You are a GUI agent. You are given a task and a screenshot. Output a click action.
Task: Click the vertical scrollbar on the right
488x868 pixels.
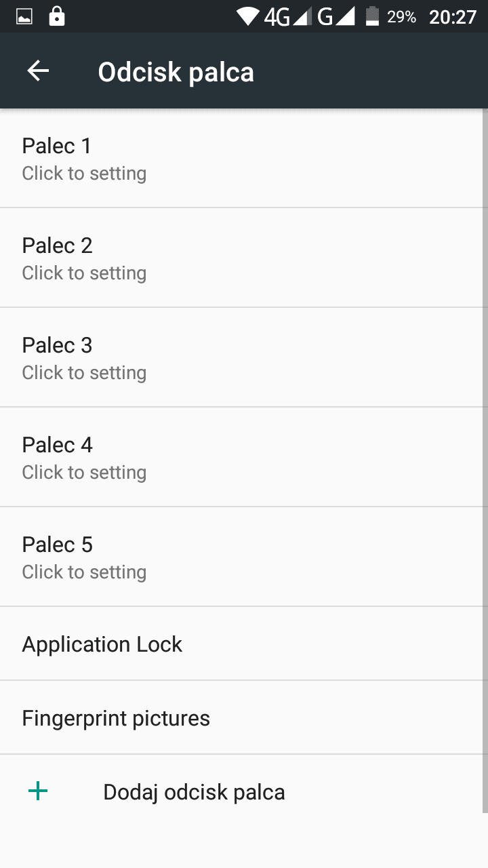pos(485,461)
